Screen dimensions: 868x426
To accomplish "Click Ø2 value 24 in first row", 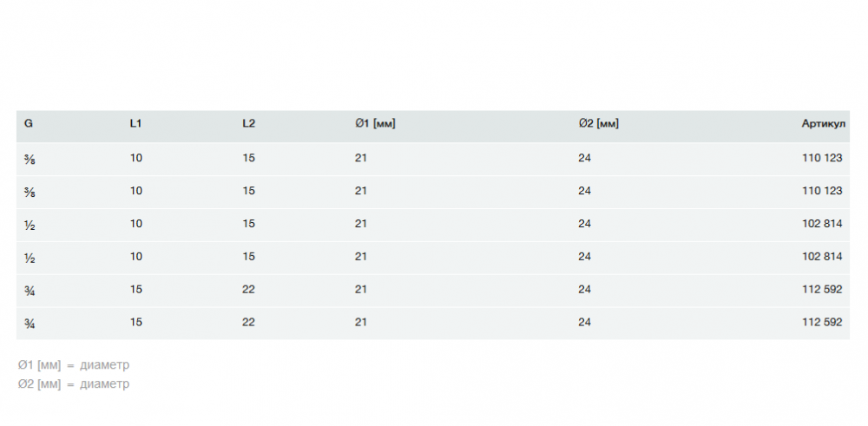I will pyautogui.click(x=584, y=158).
